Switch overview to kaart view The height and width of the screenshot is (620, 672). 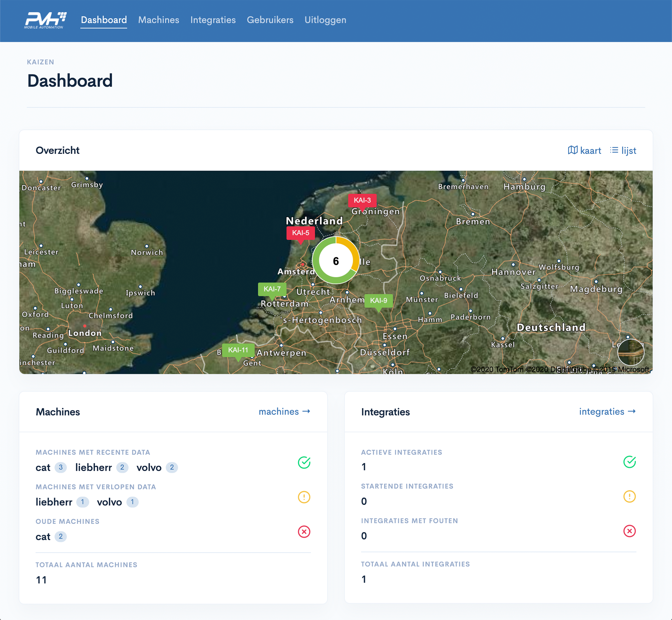584,150
